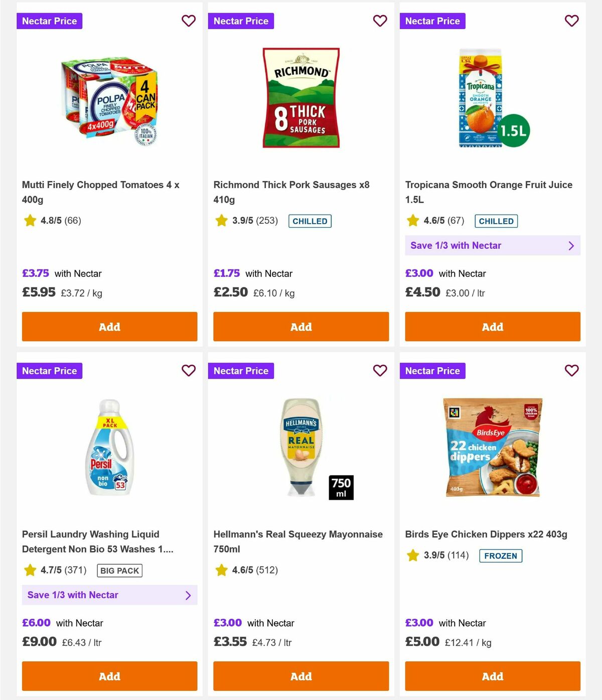Expand the Tropicana Save 1/3 with Nectar offer

tap(493, 245)
